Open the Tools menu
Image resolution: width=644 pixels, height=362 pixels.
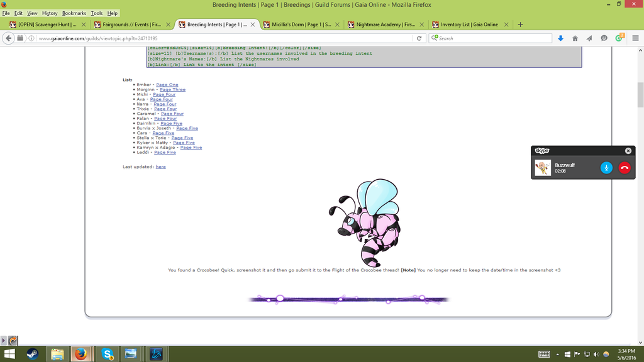click(x=96, y=13)
